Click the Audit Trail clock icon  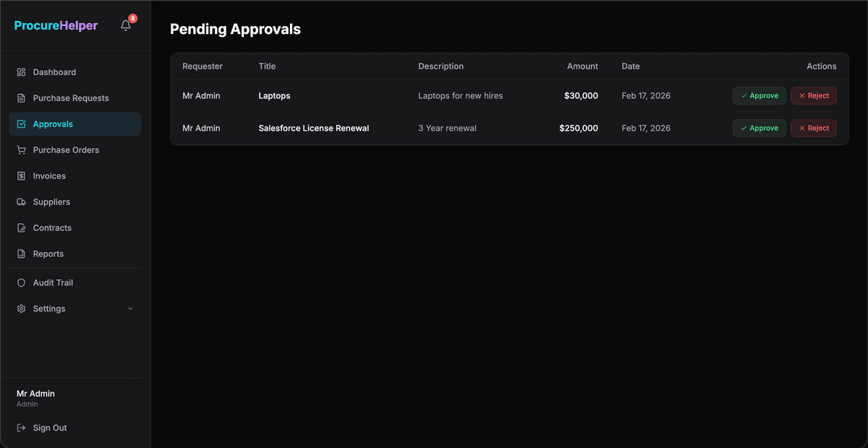pos(22,283)
